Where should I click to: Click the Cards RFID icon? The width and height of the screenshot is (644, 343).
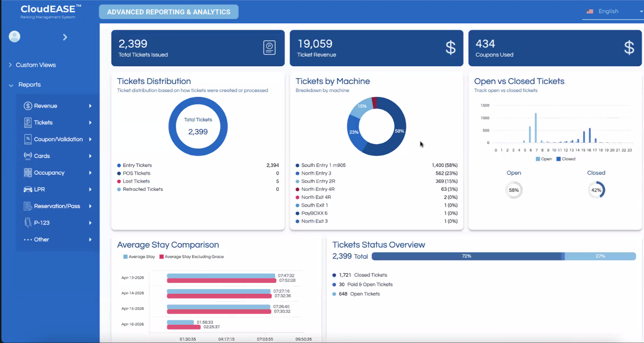tap(28, 156)
